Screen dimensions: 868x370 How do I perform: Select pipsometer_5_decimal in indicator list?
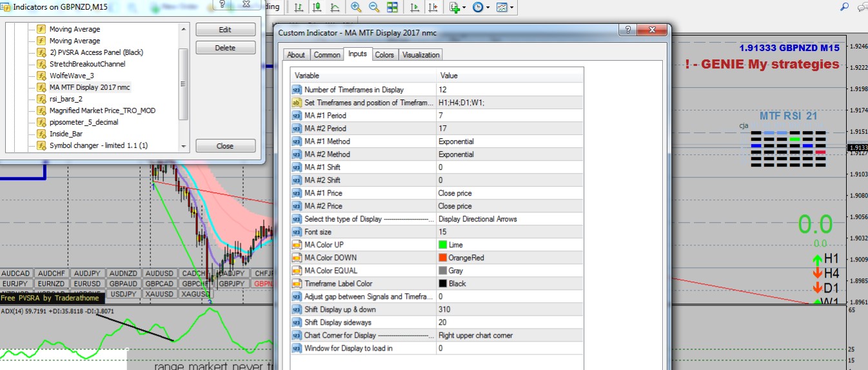click(x=84, y=122)
